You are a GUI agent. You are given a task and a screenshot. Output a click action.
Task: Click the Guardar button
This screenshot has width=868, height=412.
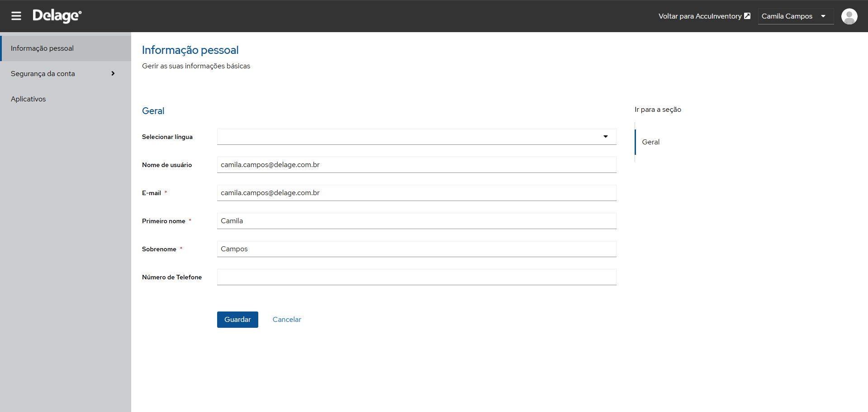tap(237, 320)
